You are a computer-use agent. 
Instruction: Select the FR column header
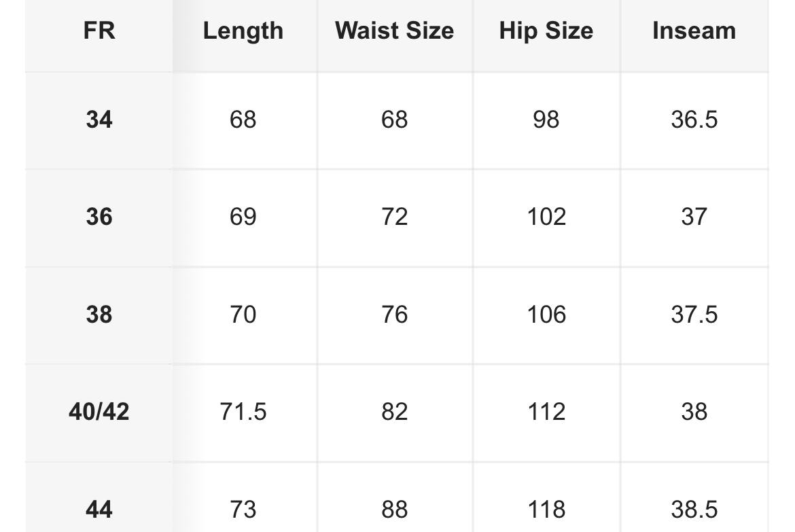click(99, 31)
